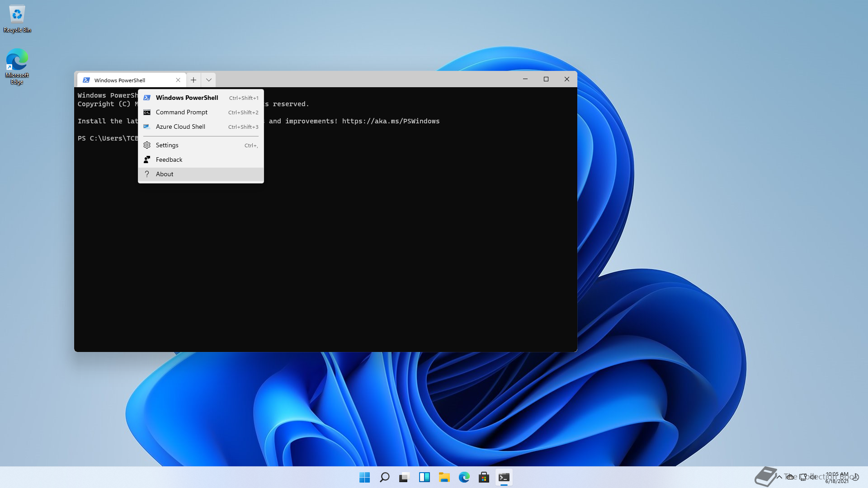
Task: Open the Microsoft Edge desktop shortcut
Action: pyautogui.click(x=17, y=66)
